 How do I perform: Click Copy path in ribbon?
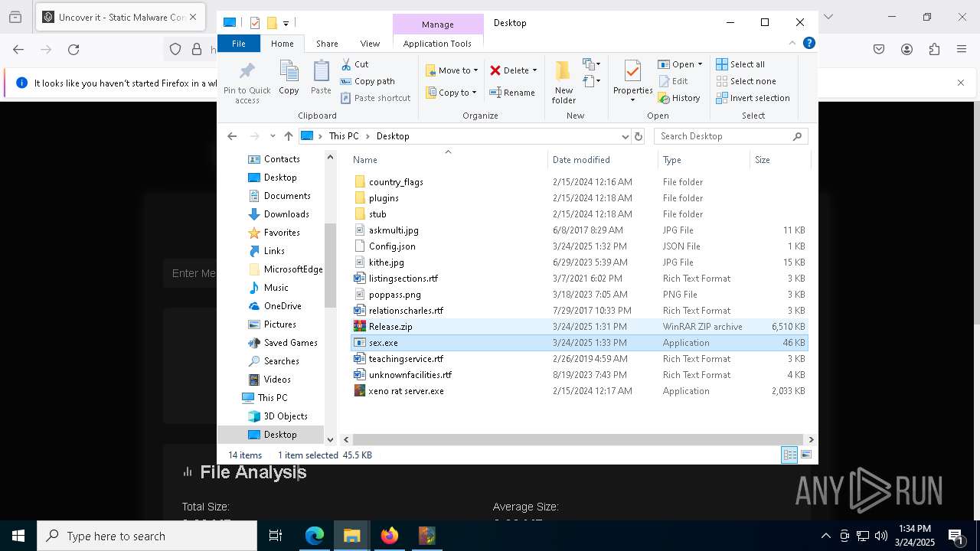[x=367, y=81]
